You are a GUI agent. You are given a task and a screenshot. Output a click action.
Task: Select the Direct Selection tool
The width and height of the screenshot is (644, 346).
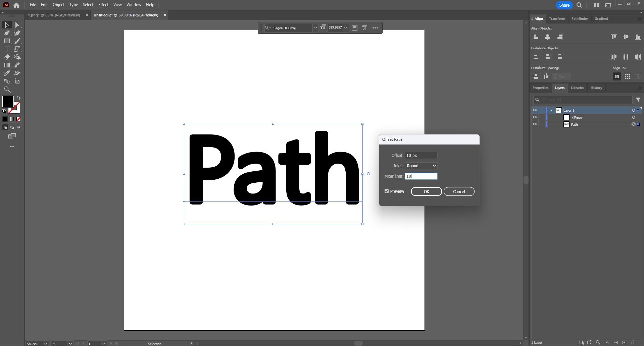(17, 25)
